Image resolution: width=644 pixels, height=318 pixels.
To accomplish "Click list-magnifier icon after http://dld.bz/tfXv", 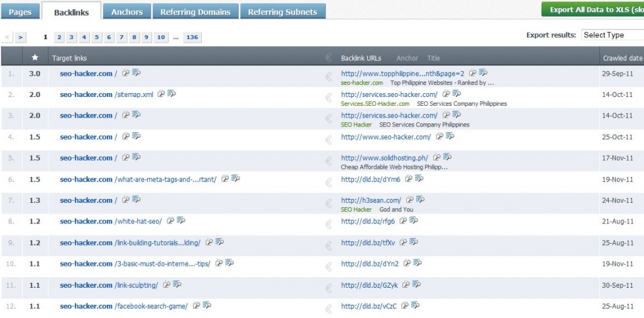I will (414, 242).
